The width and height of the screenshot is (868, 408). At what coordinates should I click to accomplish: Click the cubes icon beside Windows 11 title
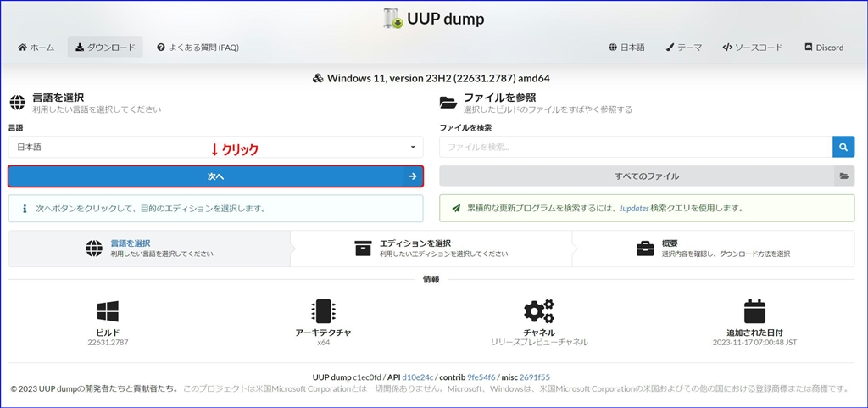click(x=318, y=78)
